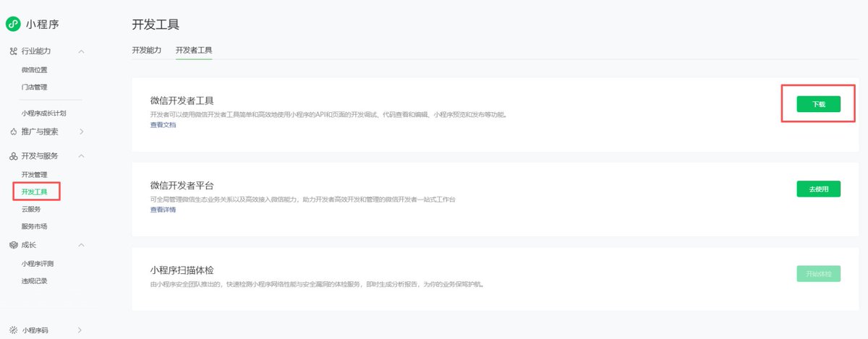
Task: Click the 小程序扫描体检 card title
Action: [182, 270]
